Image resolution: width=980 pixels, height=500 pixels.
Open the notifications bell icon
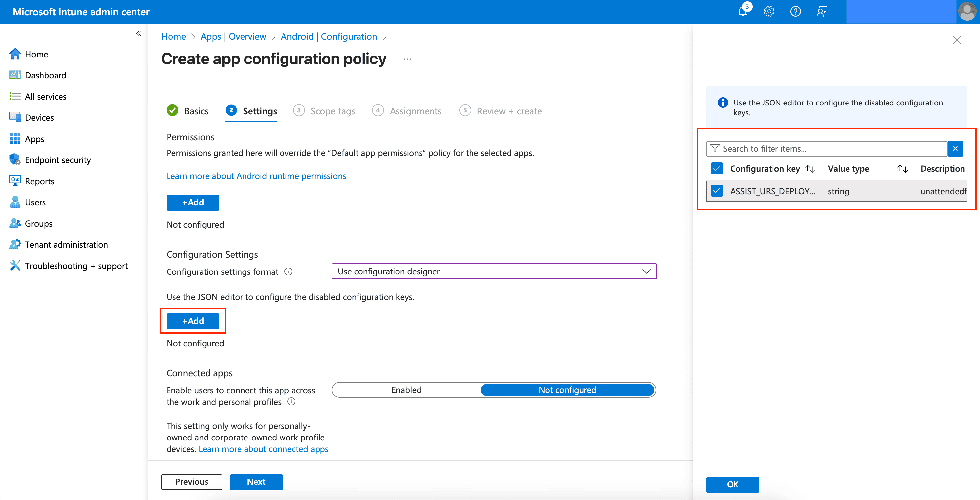743,12
